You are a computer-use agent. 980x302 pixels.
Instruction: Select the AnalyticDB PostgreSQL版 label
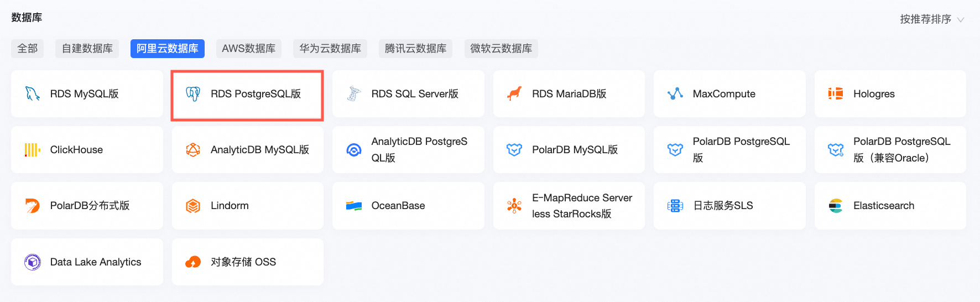(x=419, y=150)
